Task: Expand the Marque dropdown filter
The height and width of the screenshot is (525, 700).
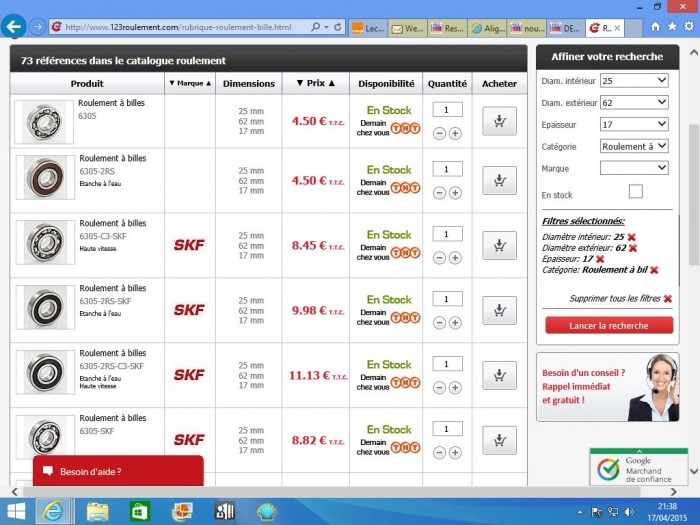Action: pos(634,168)
